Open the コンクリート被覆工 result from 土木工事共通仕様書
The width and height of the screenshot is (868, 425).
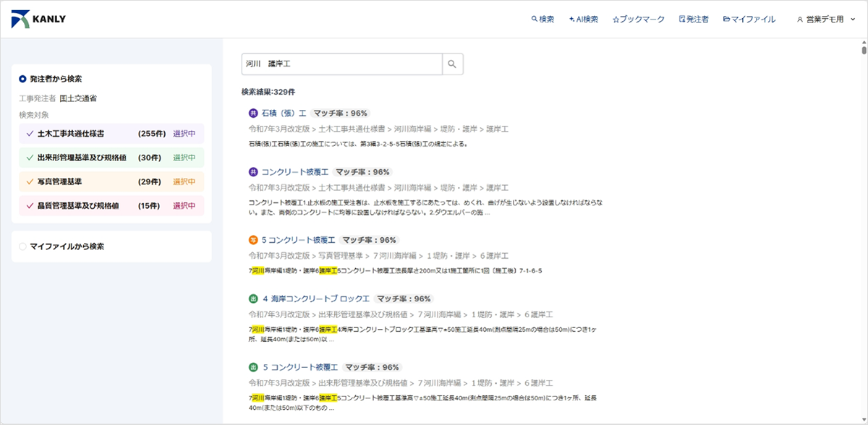click(295, 172)
